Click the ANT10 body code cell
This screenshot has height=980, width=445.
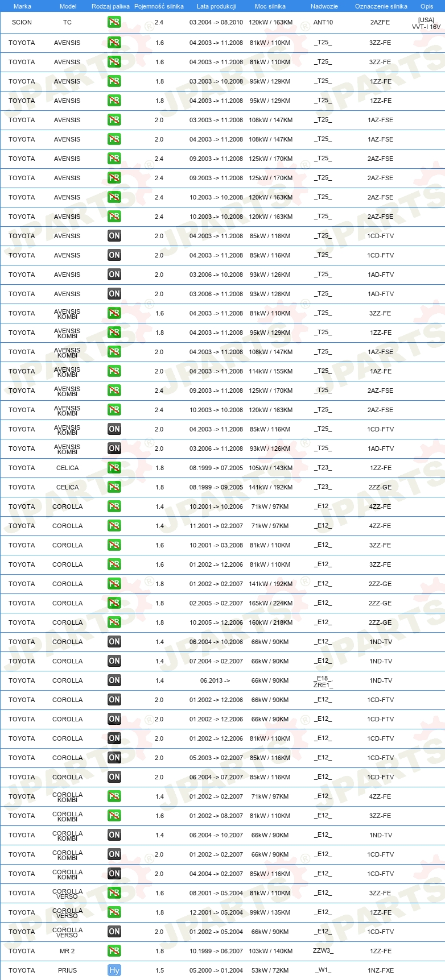click(323, 22)
